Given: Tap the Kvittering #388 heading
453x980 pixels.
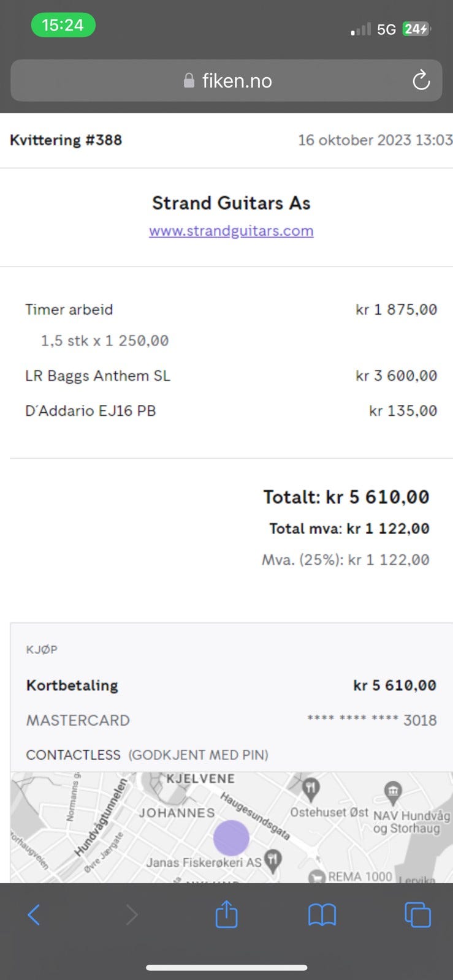Looking at the screenshot, I should [66, 140].
